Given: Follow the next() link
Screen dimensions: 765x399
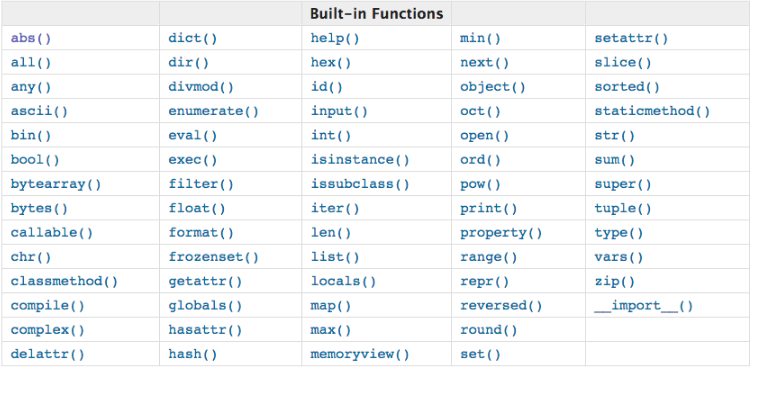Looking at the screenshot, I should pos(484,62).
